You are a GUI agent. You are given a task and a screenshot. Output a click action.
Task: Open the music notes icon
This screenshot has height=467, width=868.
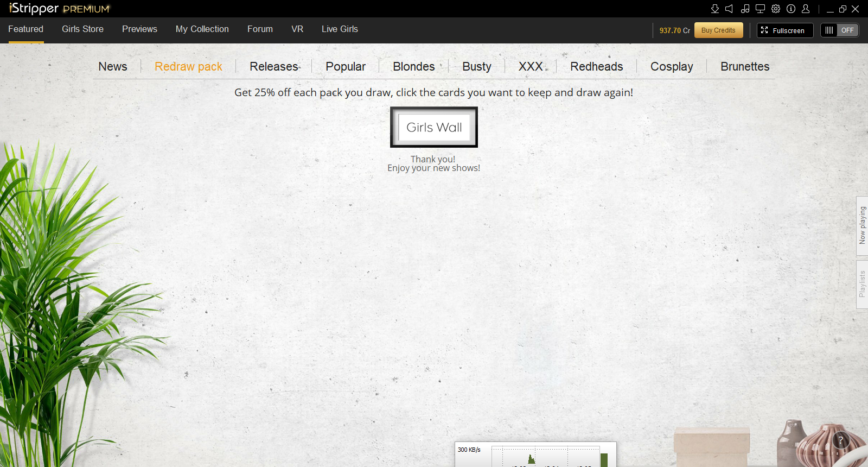pos(745,9)
